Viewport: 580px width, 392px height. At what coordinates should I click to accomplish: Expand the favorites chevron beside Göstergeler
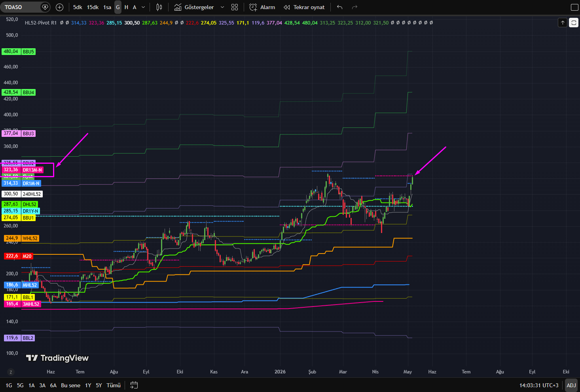pos(222,7)
